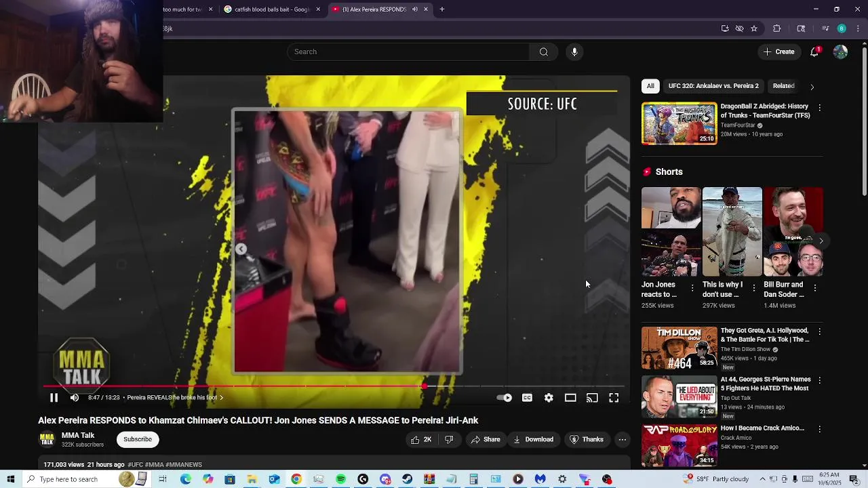Focus the YouTube search field
This screenshot has width=868, height=488.
pyautogui.click(x=408, y=52)
